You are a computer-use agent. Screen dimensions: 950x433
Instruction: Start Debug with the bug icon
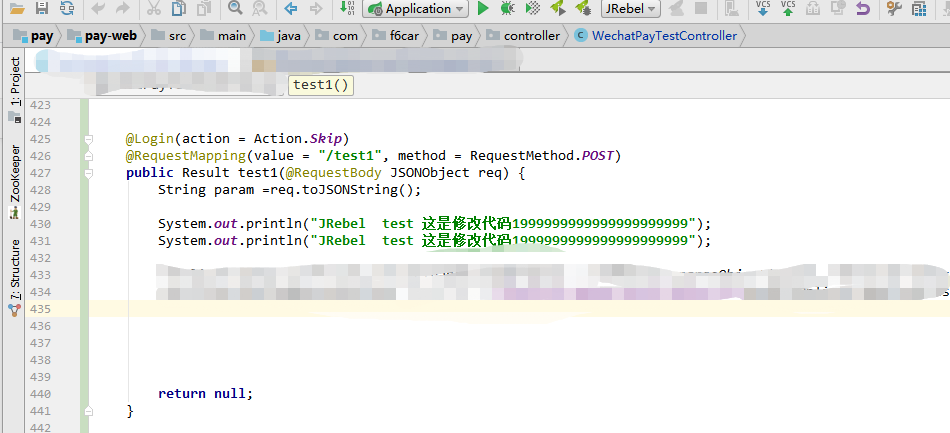pos(508,8)
